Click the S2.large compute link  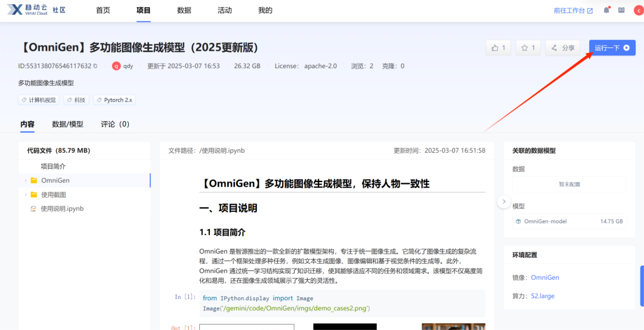click(543, 296)
